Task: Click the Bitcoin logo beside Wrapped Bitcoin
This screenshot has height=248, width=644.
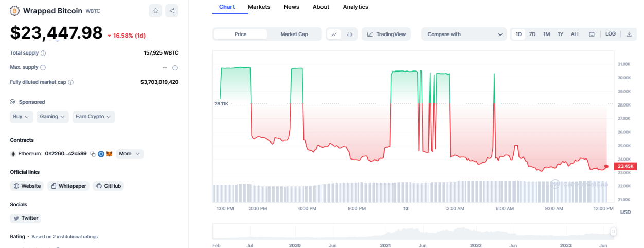Action: [x=15, y=10]
